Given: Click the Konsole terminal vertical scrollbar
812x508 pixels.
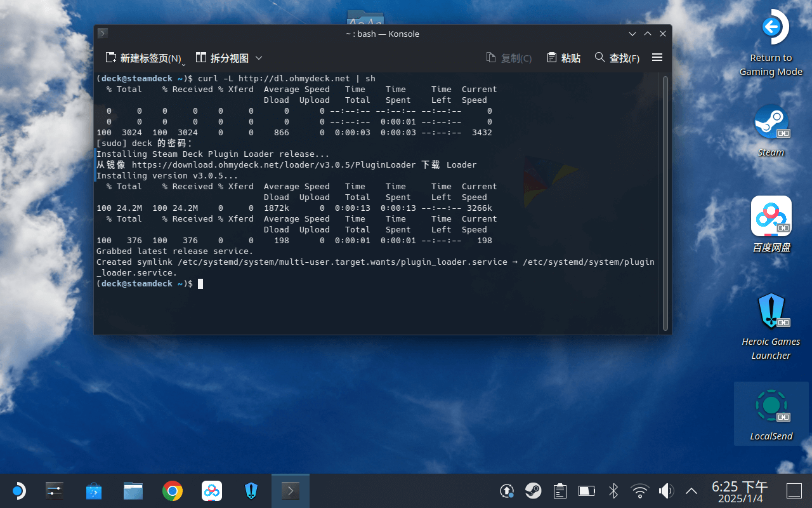Looking at the screenshot, I should 665,203.
